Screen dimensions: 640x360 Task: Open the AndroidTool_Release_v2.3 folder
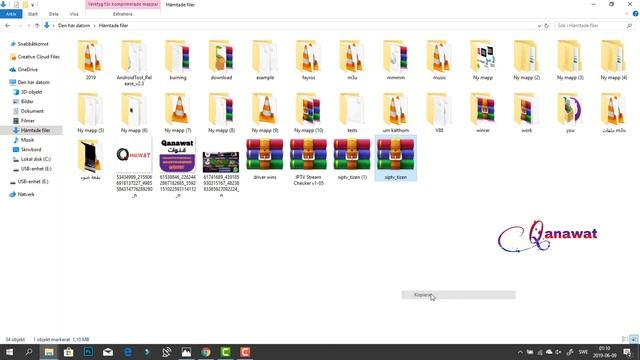(x=134, y=63)
